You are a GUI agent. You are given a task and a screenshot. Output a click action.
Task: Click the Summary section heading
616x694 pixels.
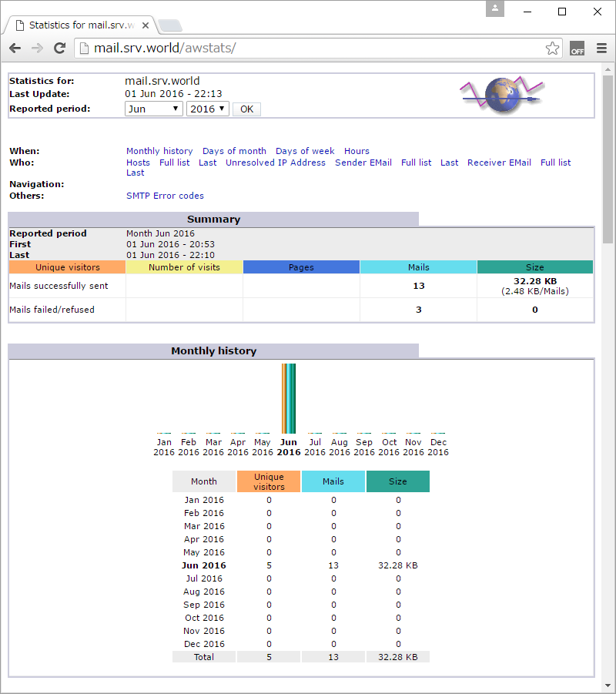[x=214, y=219]
